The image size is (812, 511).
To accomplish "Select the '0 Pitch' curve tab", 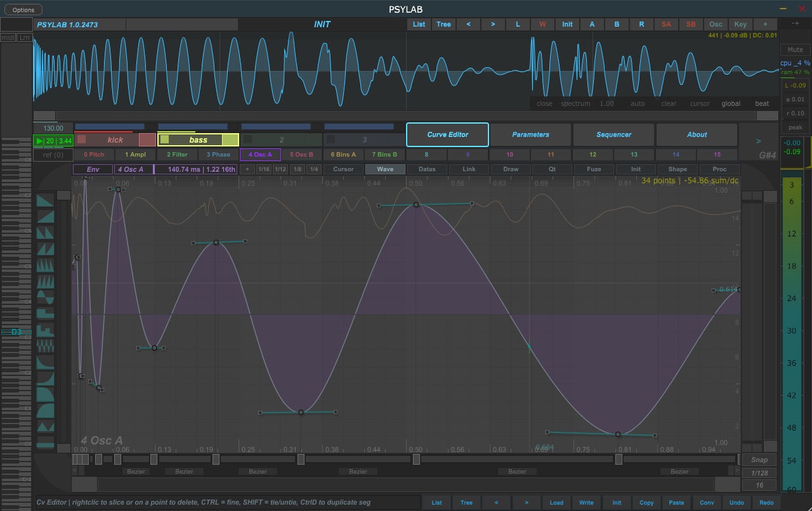I will click(x=94, y=155).
